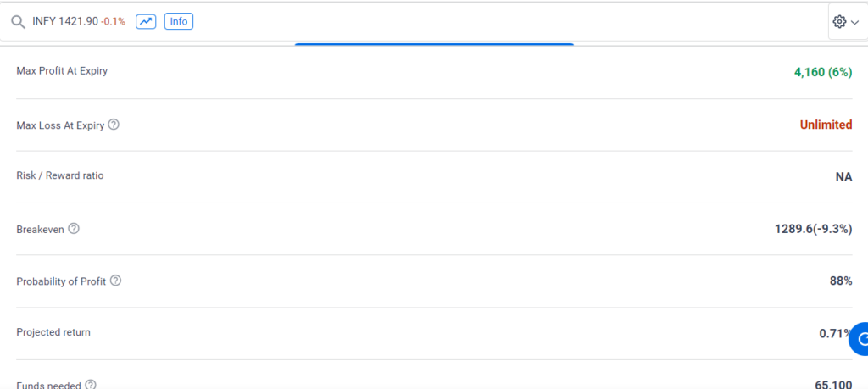This screenshot has width=868, height=389.
Task: Click the 65,100 funds needed value
Action: pos(834,385)
